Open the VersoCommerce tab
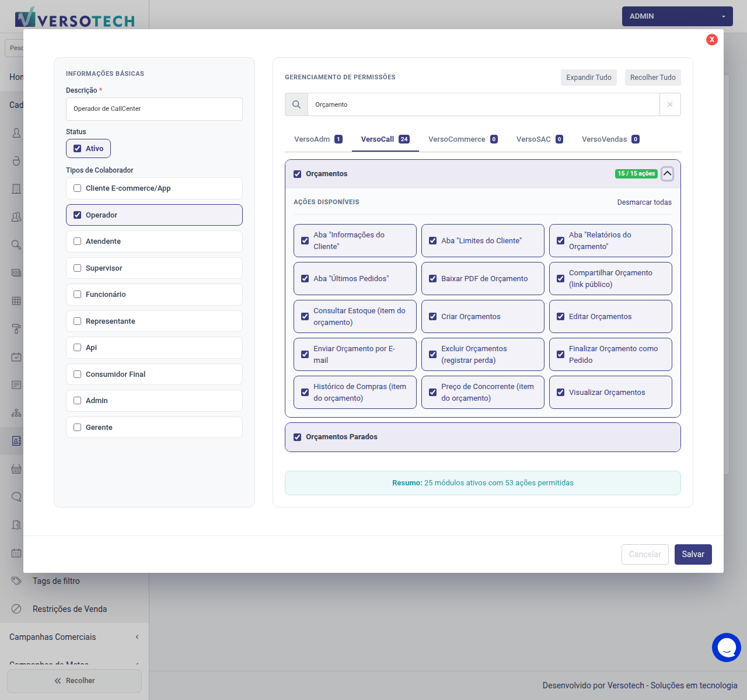 click(x=463, y=139)
